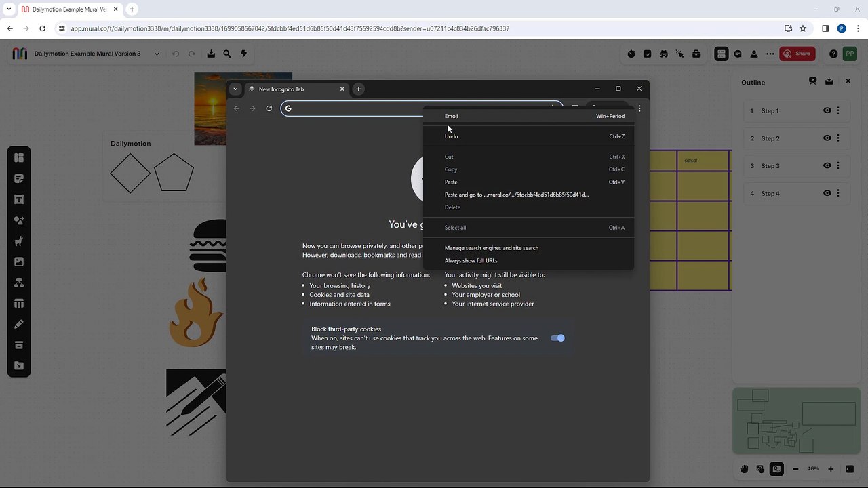Choose Select all from the context menu
868x488 pixels.
528,228
